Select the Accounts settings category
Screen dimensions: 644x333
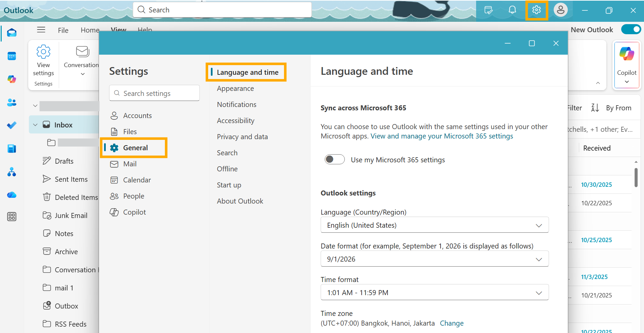[137, 115]
